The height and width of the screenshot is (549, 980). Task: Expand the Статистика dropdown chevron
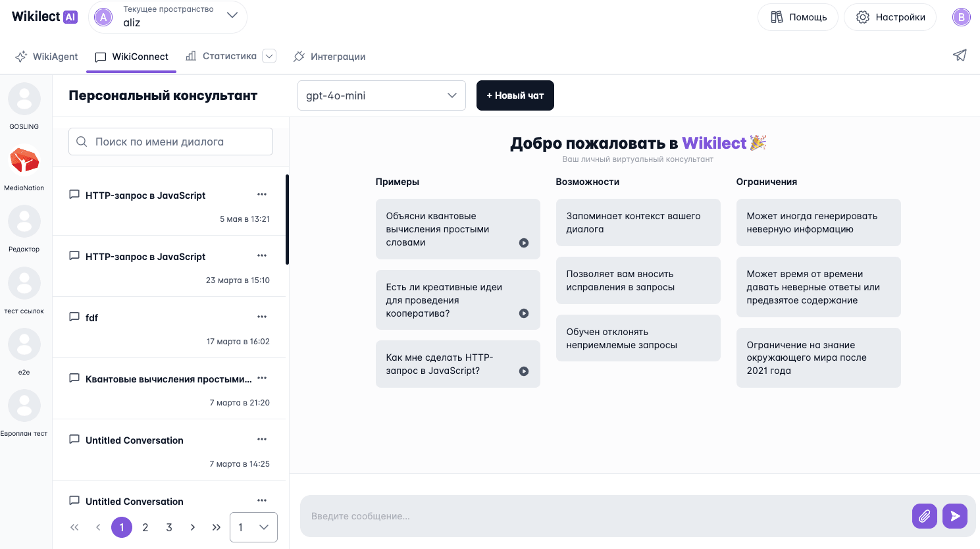point(269,56)
